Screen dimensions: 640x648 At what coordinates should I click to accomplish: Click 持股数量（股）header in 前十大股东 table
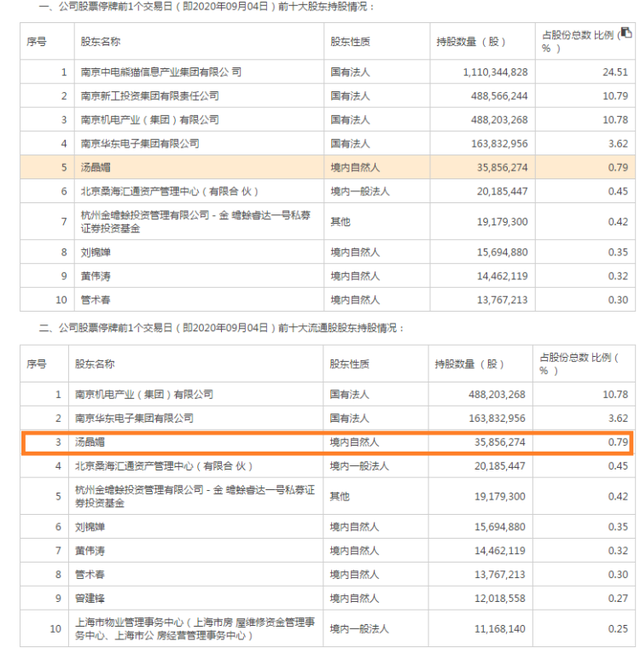click(471, 42)
